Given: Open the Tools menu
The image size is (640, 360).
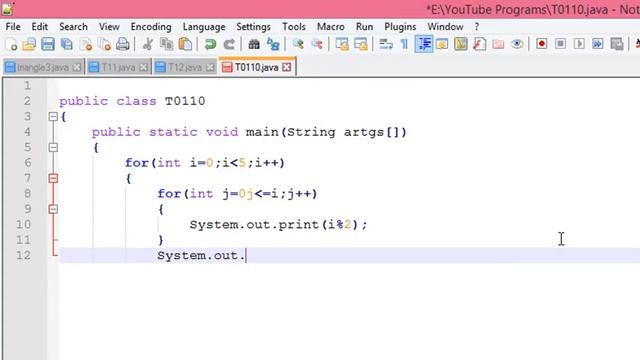Looking at the screenshot, I should [x=294, y=27].
